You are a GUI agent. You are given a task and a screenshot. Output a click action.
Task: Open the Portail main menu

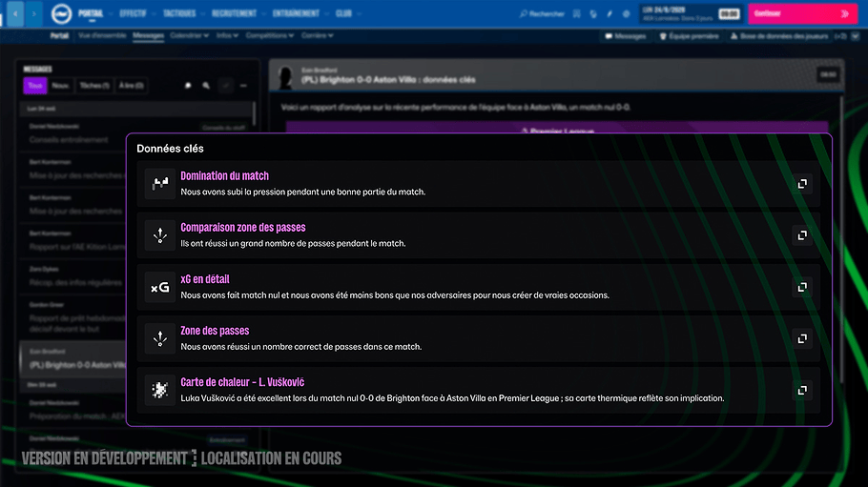(91, 13)
